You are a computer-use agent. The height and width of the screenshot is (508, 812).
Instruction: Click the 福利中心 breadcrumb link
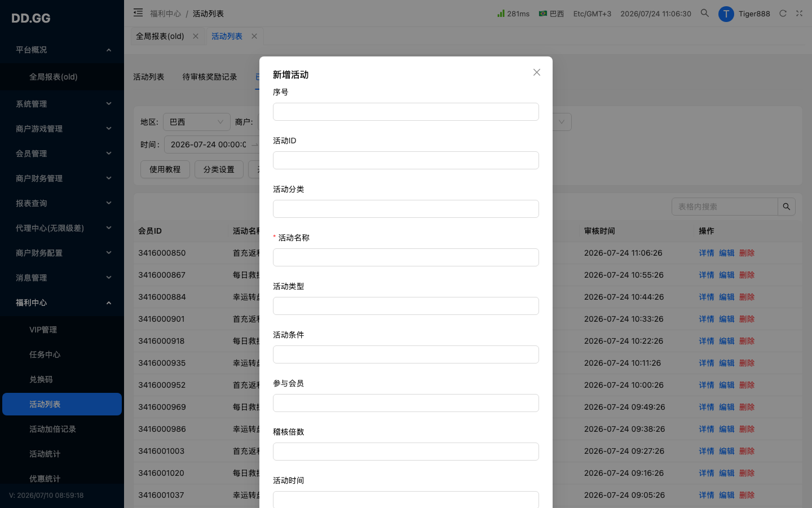165,14
